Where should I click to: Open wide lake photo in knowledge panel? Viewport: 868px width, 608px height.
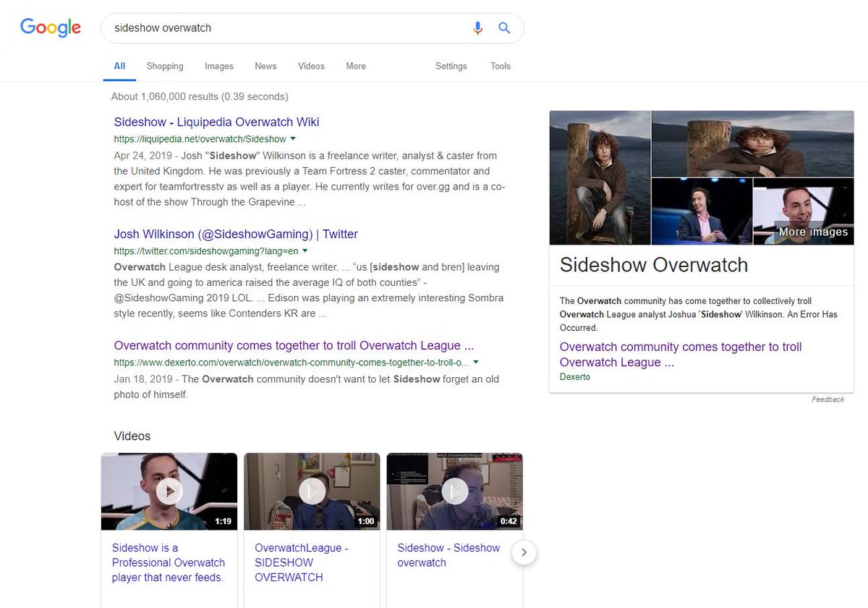click(753, 143)
